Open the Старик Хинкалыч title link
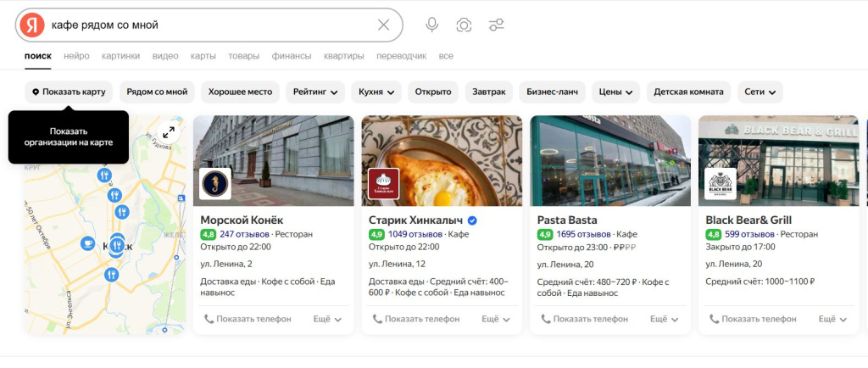 (x=416, y=220)
